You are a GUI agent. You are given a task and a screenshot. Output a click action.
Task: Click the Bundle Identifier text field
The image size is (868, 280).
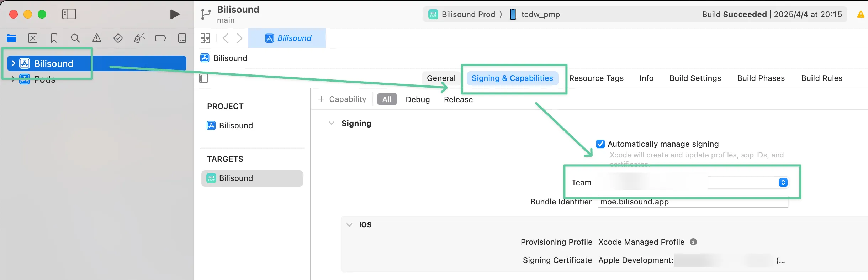click(x=693, y=202)
